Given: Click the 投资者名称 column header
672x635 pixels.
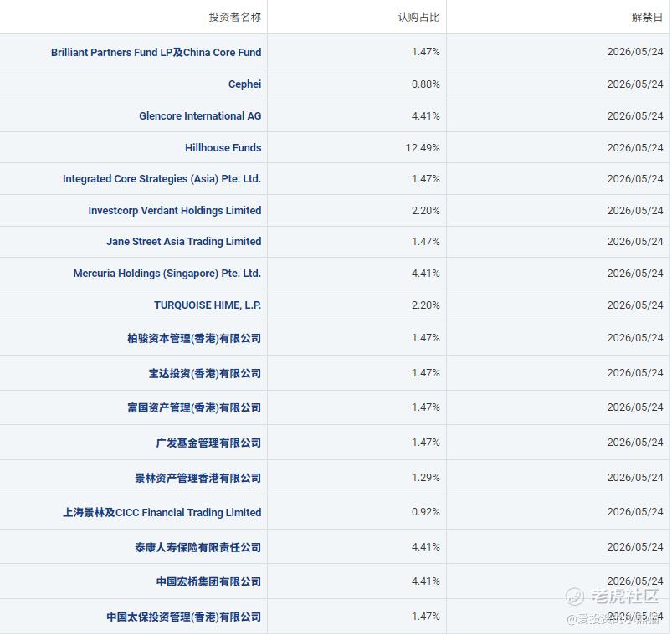Looking at the screenshot, I should [x=235, y=17].
